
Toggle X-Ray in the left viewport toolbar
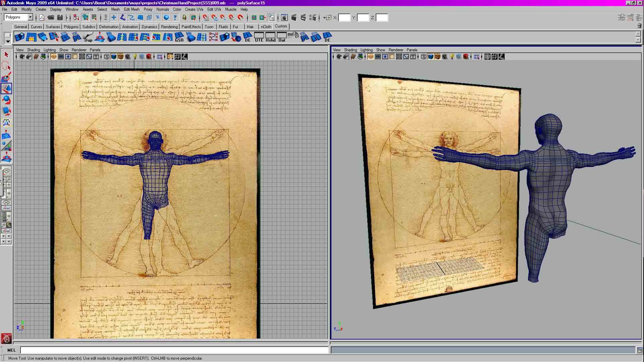tap(170, 57)
